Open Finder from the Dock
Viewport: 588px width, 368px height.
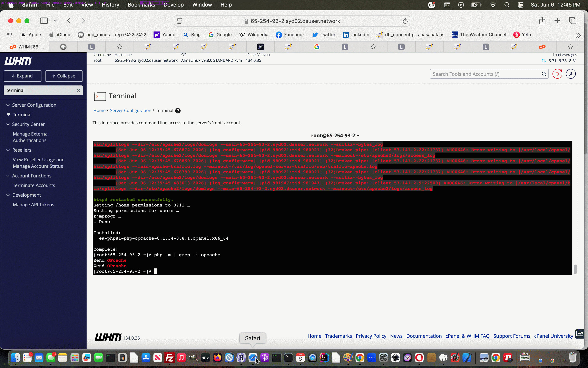coord(15,358)
